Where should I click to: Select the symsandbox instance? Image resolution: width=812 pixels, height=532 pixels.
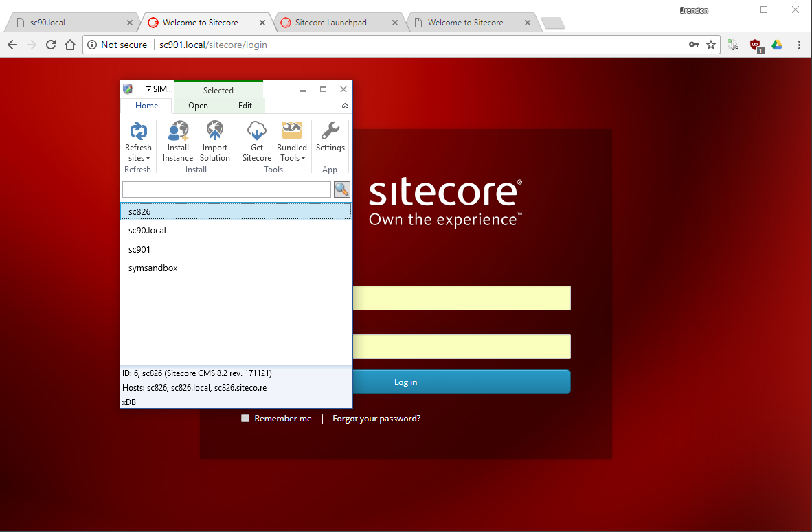[236, 268]
